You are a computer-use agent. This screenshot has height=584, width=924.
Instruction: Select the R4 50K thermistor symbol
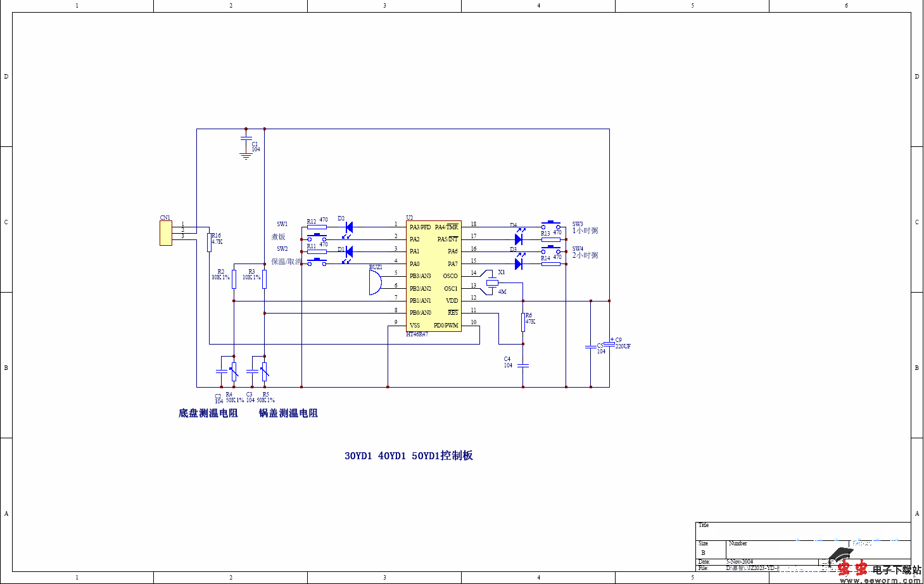tap(234, 371)
